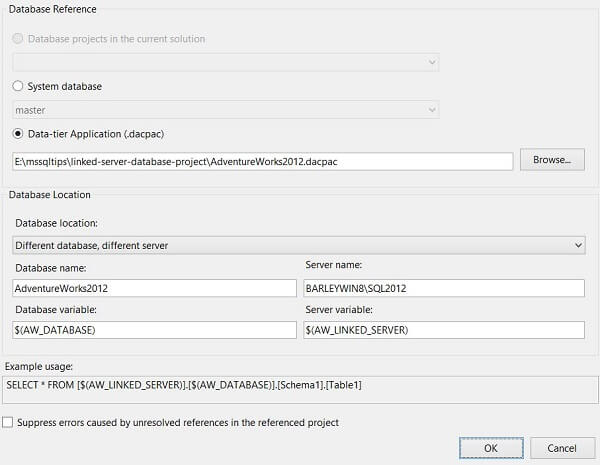Click the Browse... button
Screen dimensions: 600x465
click(x=551, y=160)
